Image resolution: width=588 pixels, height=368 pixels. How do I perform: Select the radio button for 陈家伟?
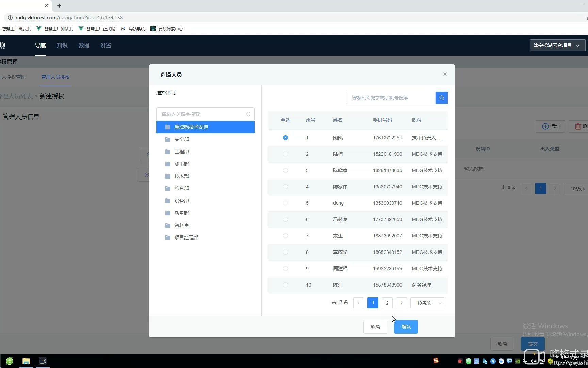click(285, 187)
